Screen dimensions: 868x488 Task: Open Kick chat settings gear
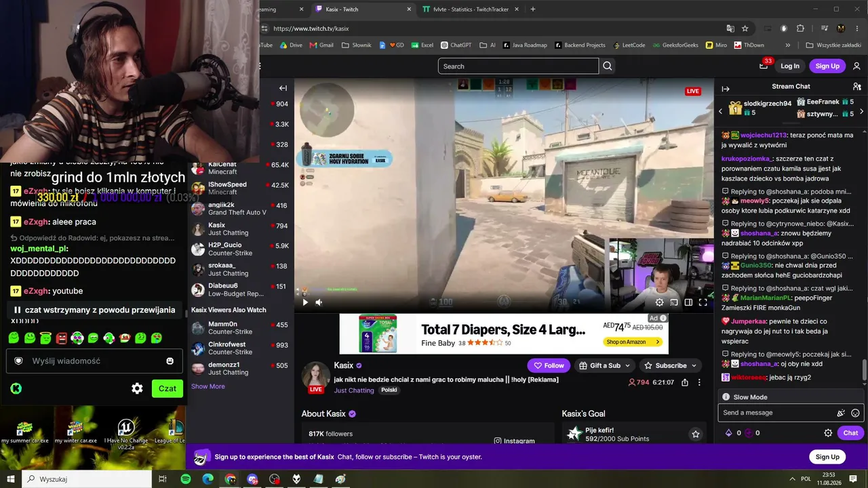click(x=137, y=388)
